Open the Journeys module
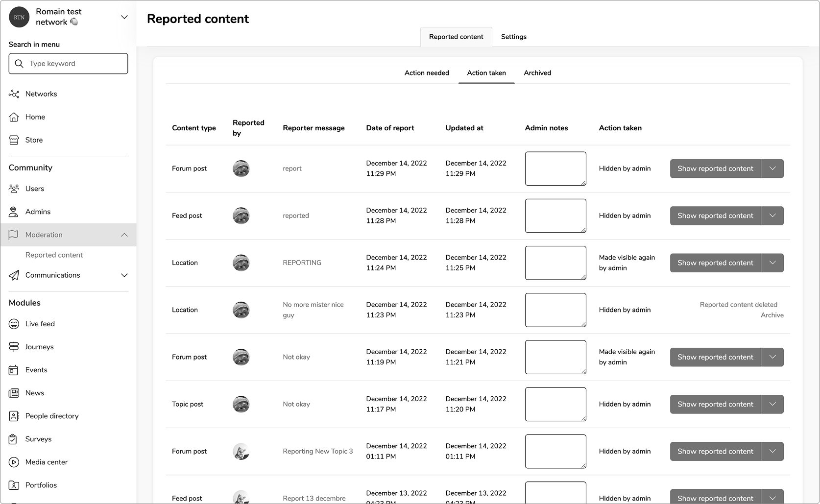The image size is (820, 504). (39, 347)
